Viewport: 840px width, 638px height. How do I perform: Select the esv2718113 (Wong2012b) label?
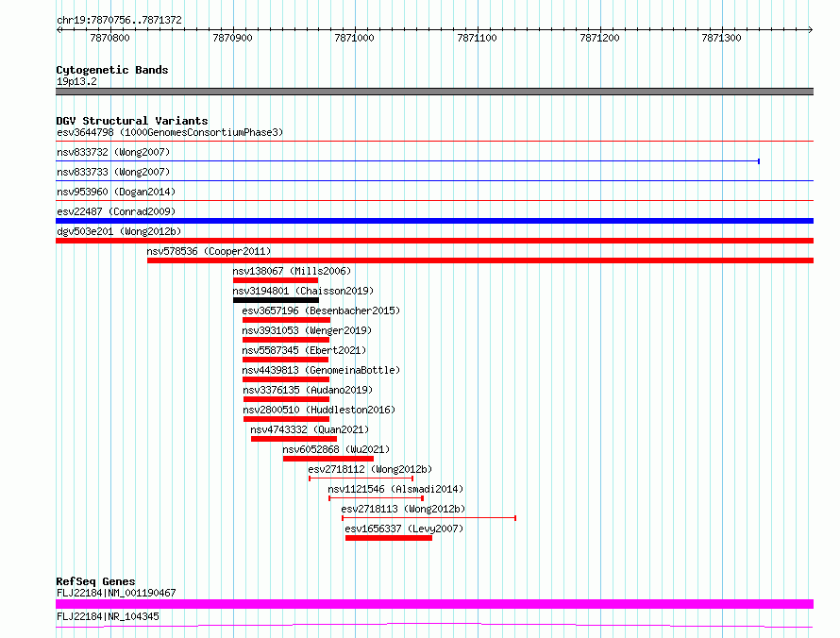point(403,509)
